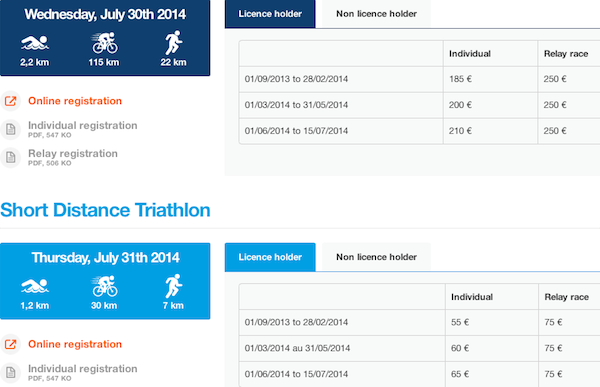Open the upper Non licence holder tab

376,14
